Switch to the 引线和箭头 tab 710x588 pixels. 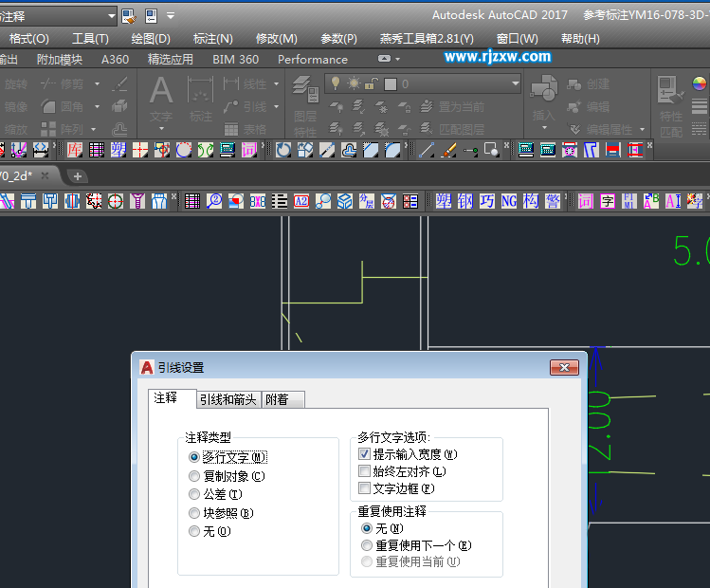(x=228, y=399)
